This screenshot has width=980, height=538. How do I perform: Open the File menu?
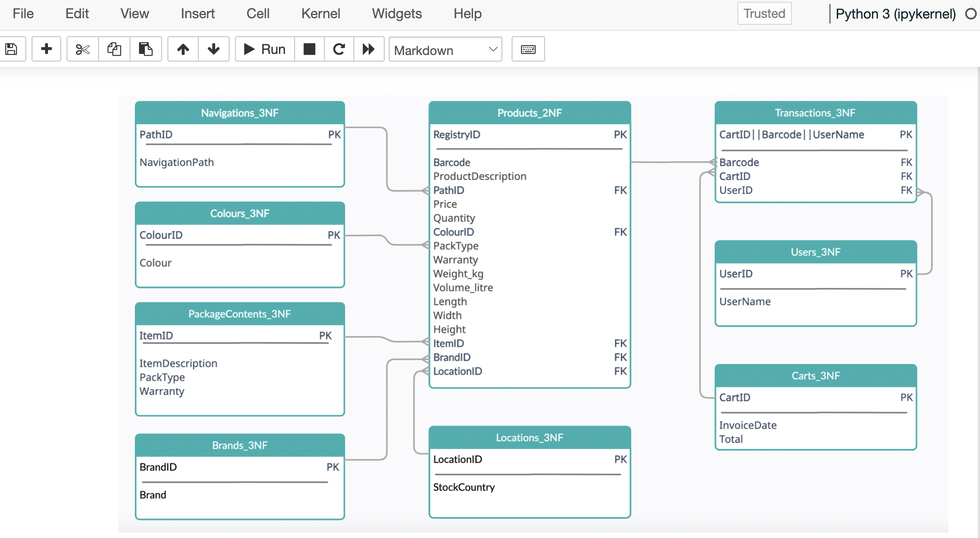click(x=23, y=14)
